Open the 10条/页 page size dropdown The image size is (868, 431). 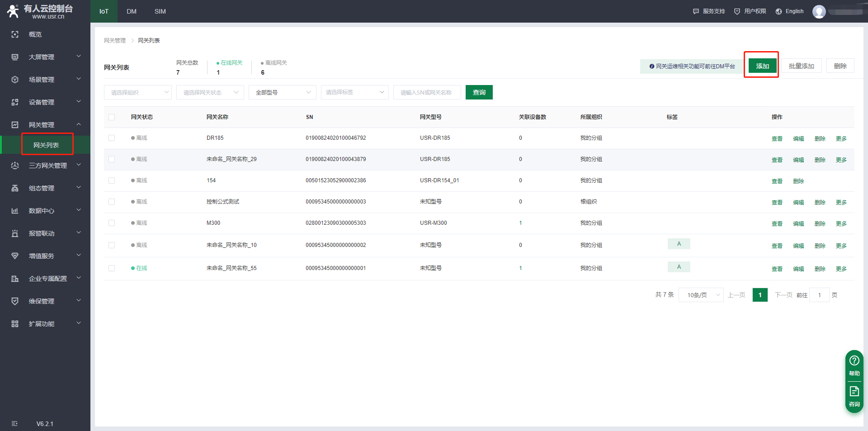coord(701,295)
